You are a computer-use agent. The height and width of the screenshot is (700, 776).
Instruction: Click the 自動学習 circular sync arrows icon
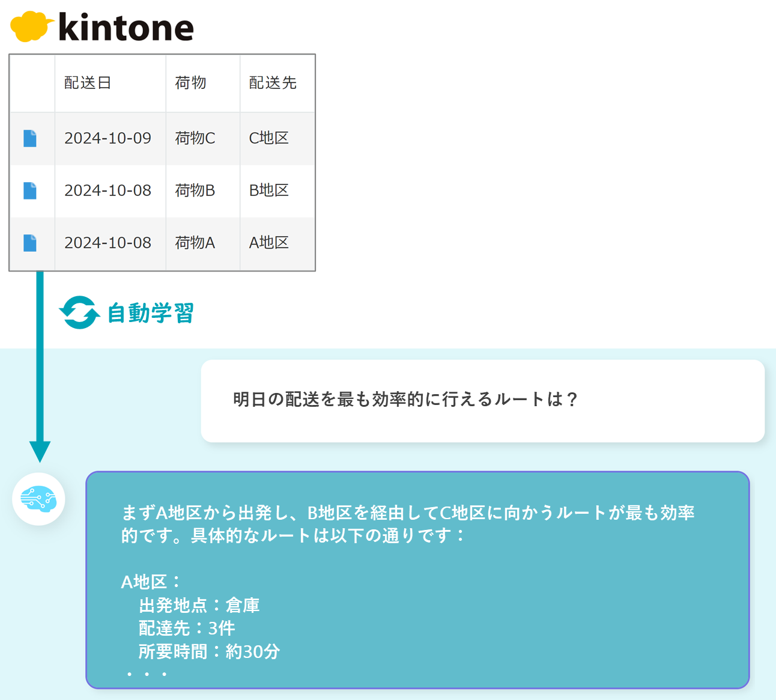tap(79, 312)
